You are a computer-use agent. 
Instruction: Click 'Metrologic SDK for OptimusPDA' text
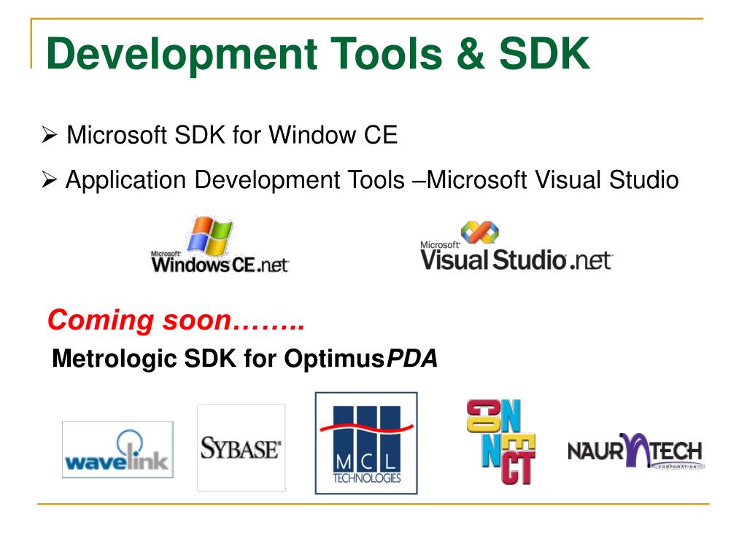244,358
